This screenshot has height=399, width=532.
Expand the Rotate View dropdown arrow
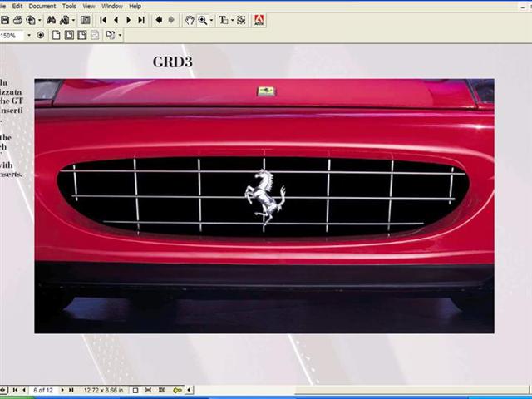[x=120, y=35]
